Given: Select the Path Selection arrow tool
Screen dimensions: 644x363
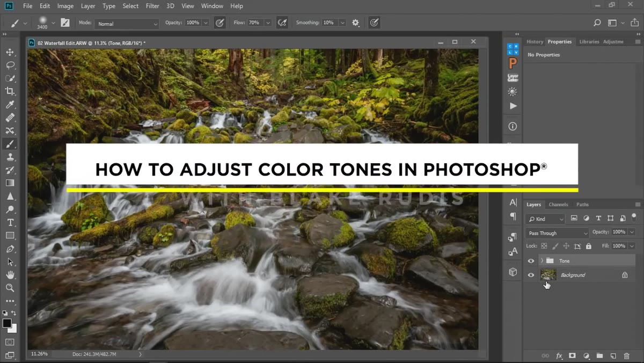Looking at the screenshot, I should coord(10,262).
